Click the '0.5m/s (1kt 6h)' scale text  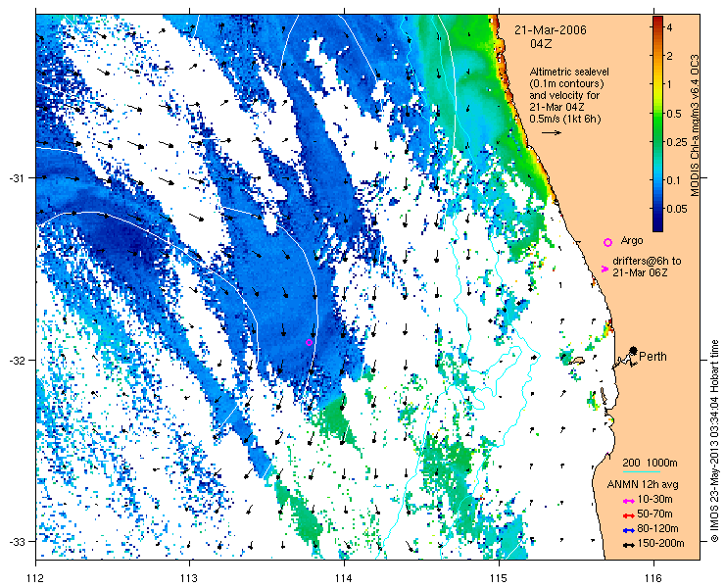tap(565, 120)
